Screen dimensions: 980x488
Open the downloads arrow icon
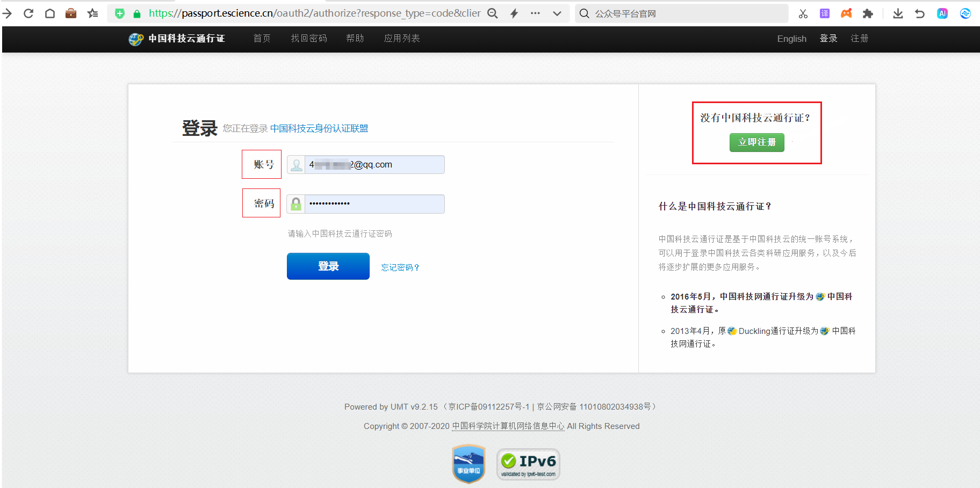(898, 13)
